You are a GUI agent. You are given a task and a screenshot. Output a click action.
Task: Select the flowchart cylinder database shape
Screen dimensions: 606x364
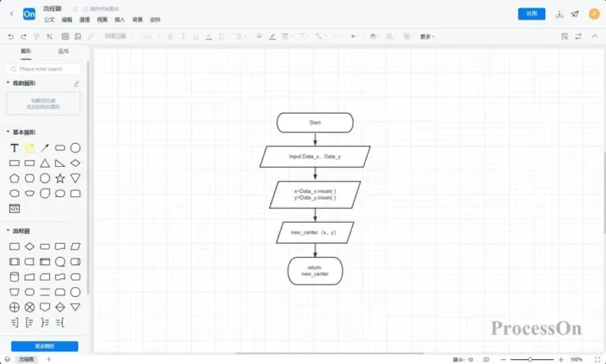14,276
